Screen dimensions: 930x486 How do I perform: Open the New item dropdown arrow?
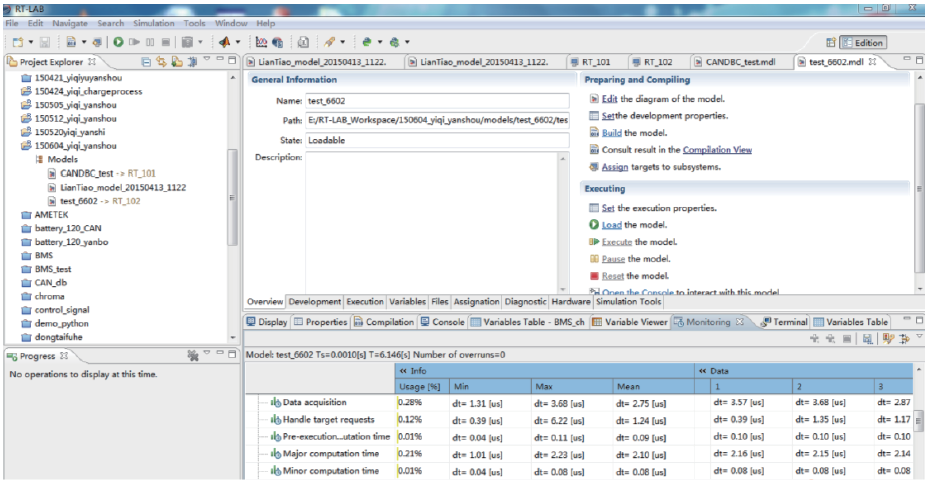point(32,42)
